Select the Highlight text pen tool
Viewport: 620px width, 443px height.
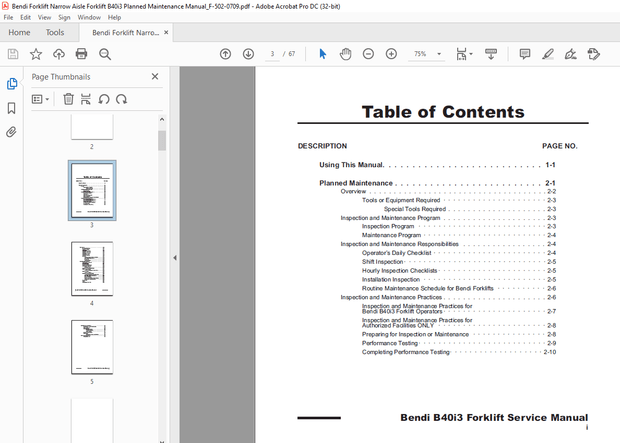[x=548, y=54]
